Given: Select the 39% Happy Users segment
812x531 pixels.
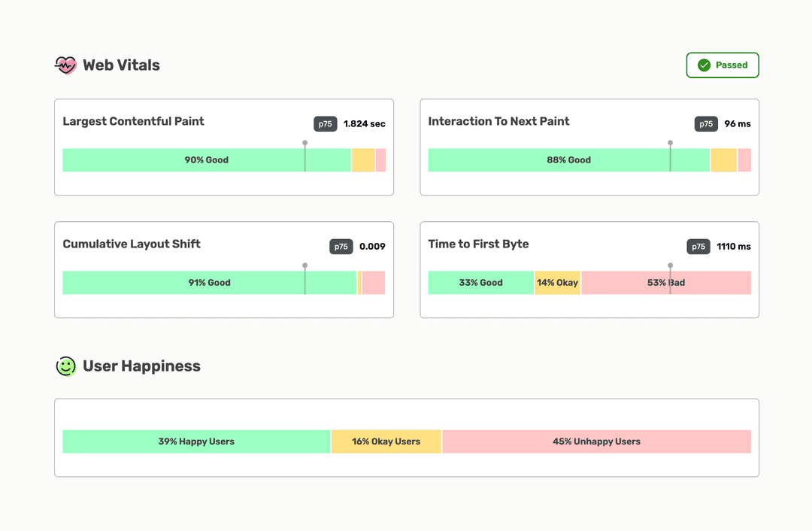Looking at the screenshot, I should [x=195, y=441].
